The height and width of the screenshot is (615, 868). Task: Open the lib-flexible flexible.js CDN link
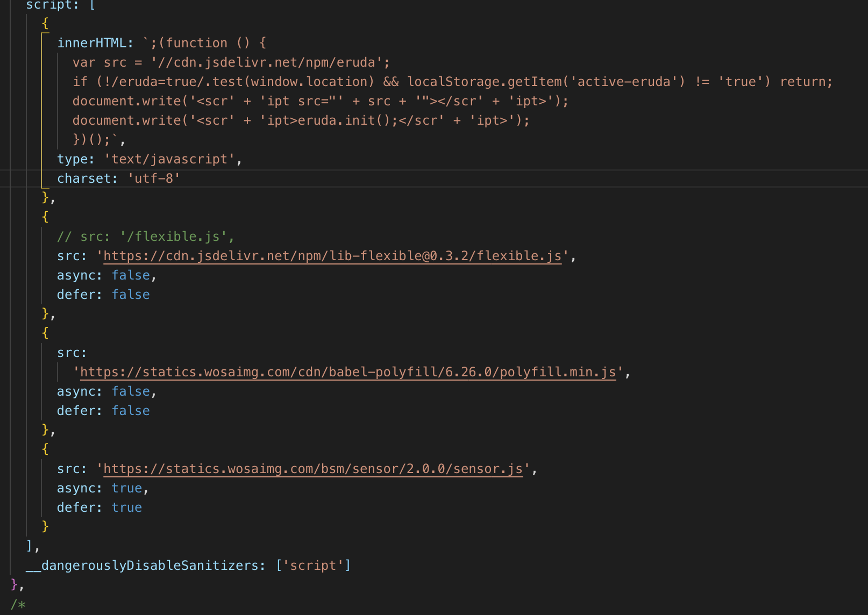332,256
